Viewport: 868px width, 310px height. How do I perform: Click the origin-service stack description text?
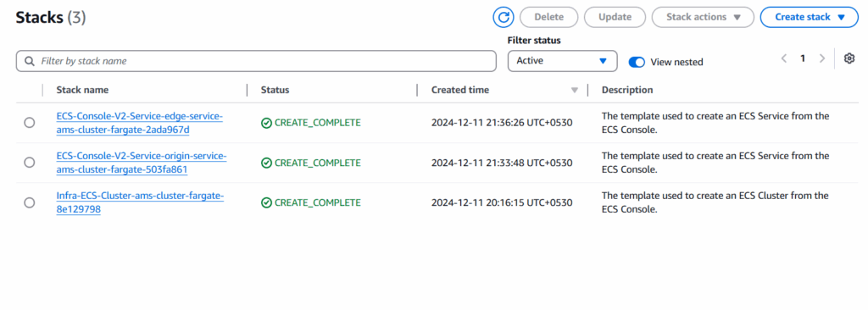tap(715, 163)
